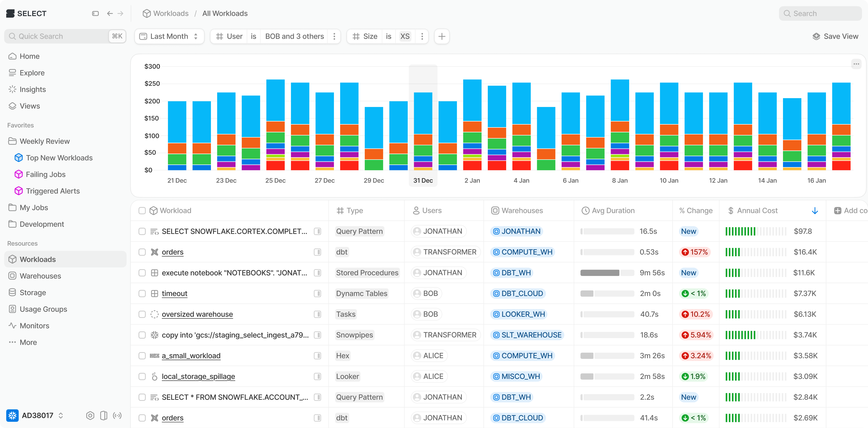Image resolution: width=868 pixels, height=428 pixels.
Task: Click the plus icon to add a filter
Action: 442,36
